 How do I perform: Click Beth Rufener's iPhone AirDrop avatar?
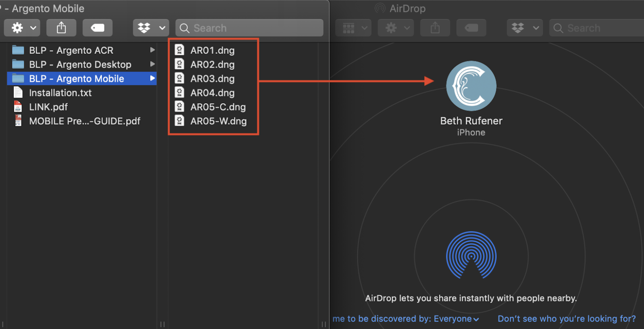click(471, 86)
